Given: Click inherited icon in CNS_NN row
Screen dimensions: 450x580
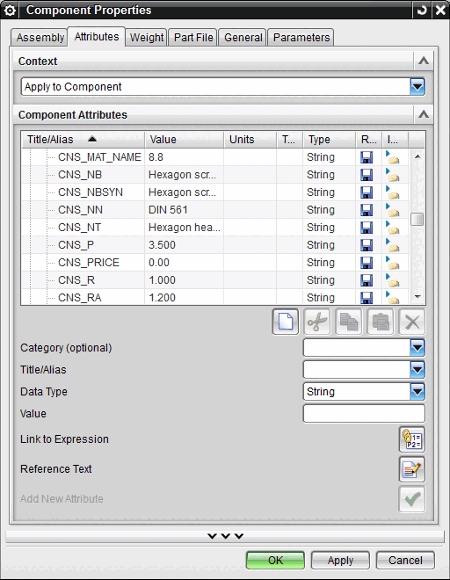Looking at the screenshot, I should click(x=393, y=210).
